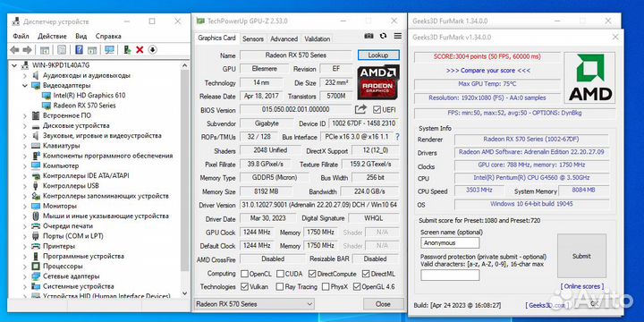Toggle the OpenCL checkbox

(x=244, y=274)
